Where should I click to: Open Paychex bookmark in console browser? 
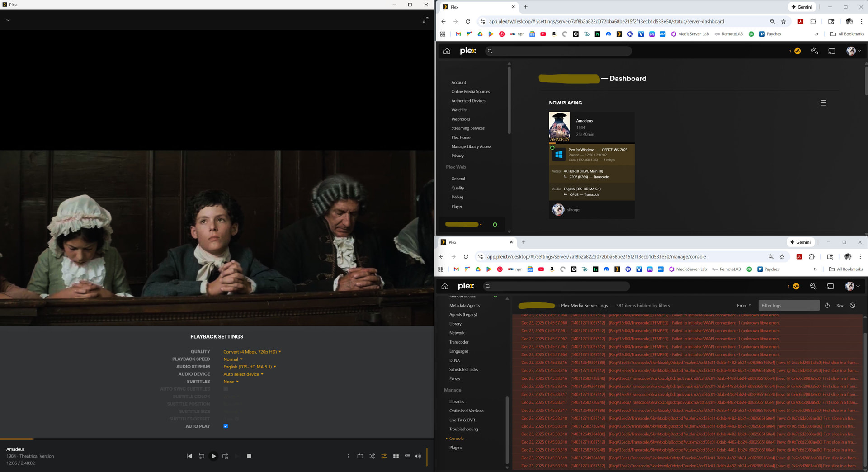768,269
